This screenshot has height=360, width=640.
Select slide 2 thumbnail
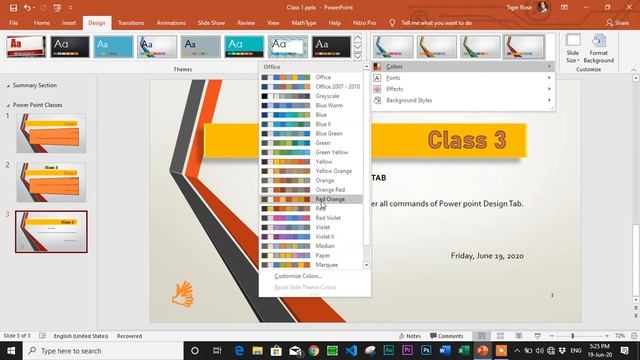tap(51, 182)
